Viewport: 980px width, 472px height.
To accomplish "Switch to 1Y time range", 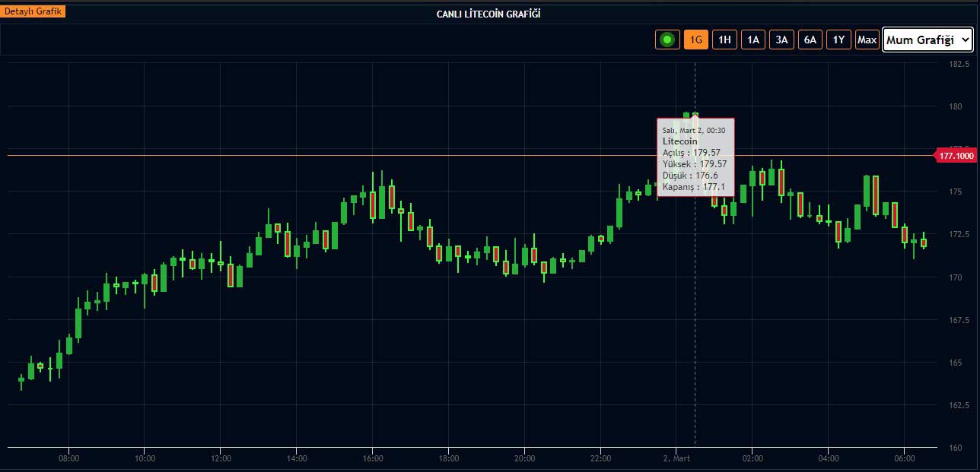I will tap(838, 40).
